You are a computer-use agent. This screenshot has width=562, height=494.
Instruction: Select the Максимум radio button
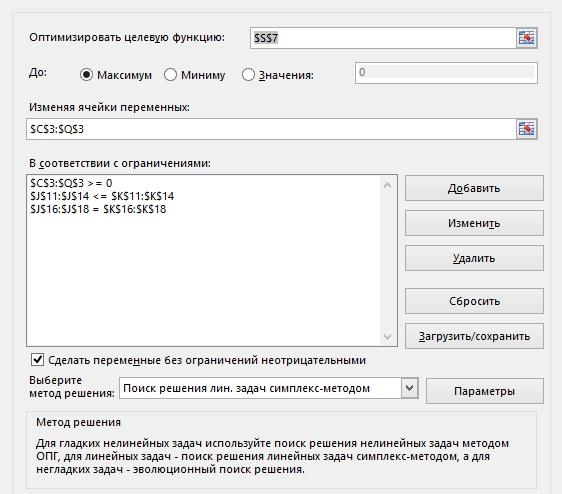(86, 75)
